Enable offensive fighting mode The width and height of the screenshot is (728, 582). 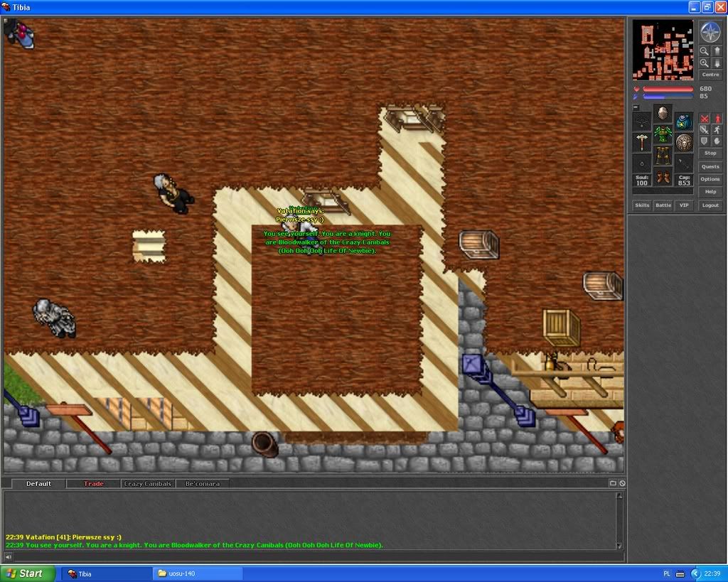coord(705,119)
